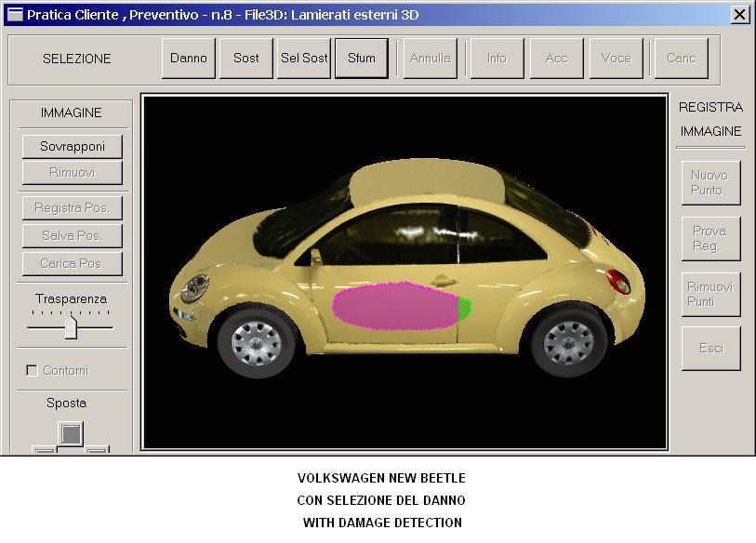Click Nuovo Punto button
The image size is (756, 543).
click(710, 183)
